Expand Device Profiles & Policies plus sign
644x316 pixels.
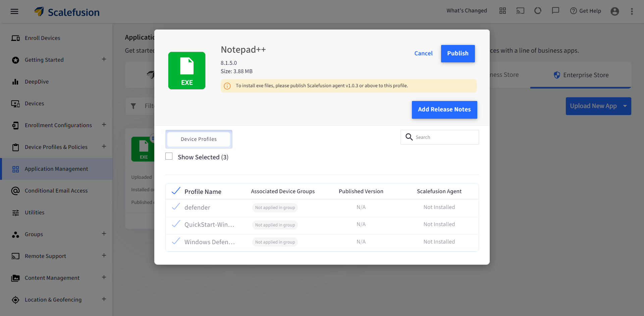tap(104, 147)
